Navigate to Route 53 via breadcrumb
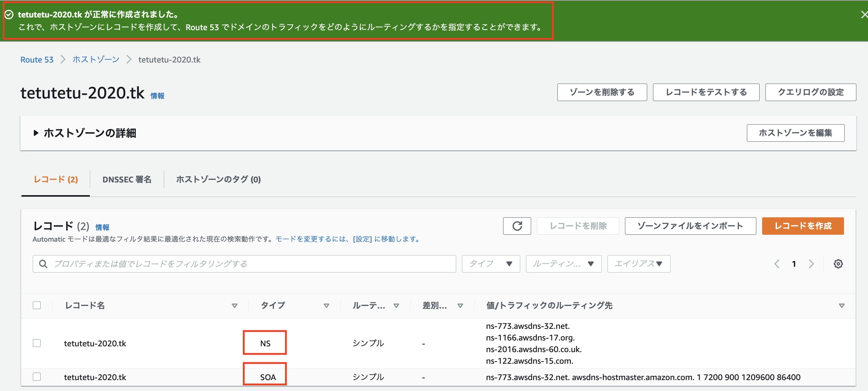 37,59
